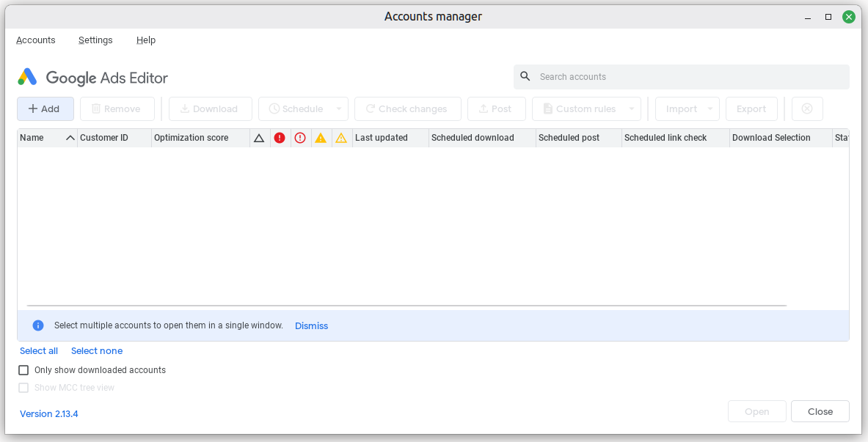868x442 pixels.
Task: Enable Only show downloaded accounts checkbox
Action: tap(23, 370)
